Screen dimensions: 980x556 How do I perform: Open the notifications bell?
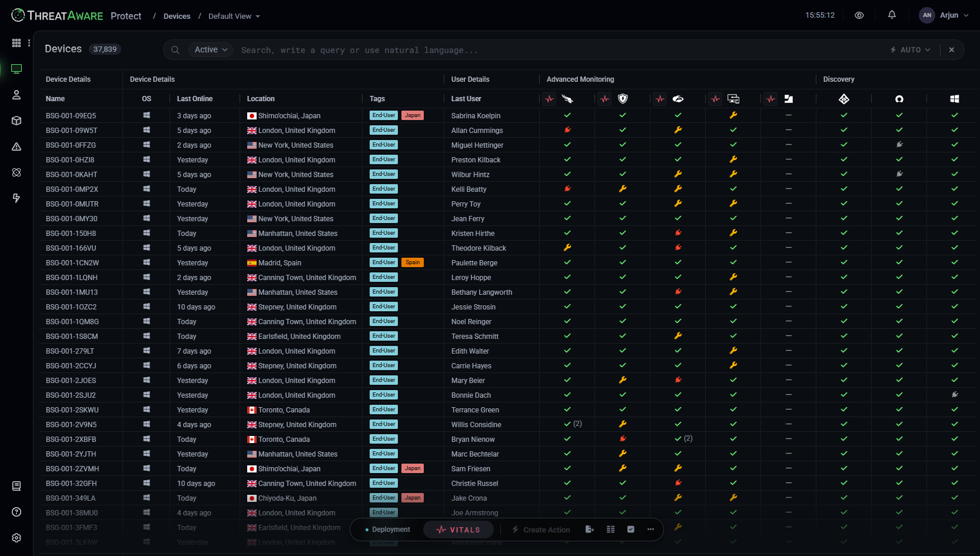[x=892, y=15]
